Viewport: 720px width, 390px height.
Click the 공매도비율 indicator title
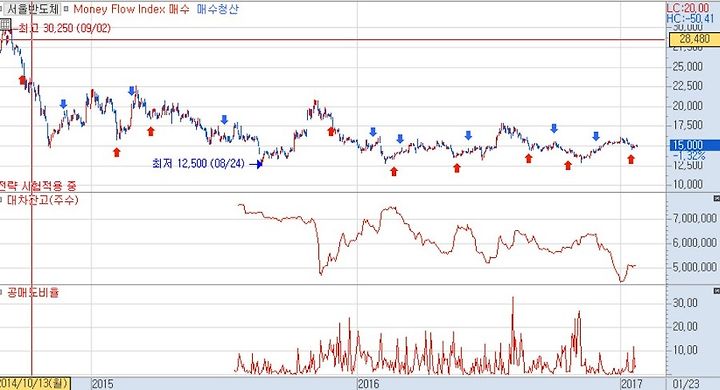click(33, 292)
